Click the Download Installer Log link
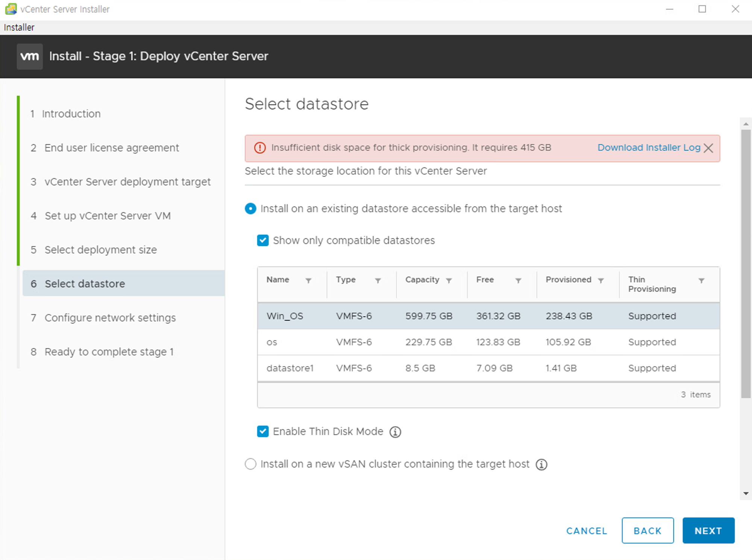752x560 pixels. point(649,148)
